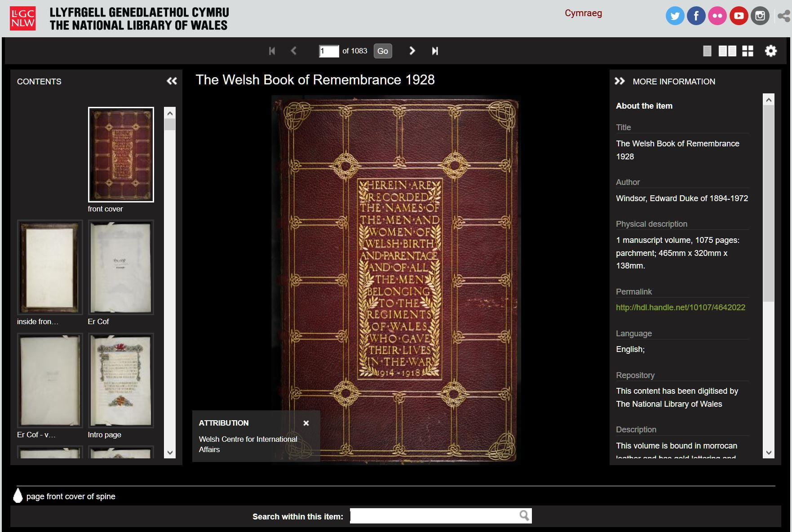Collapse the Contents panel
The image size is (792, 532).
pos(172,81)
